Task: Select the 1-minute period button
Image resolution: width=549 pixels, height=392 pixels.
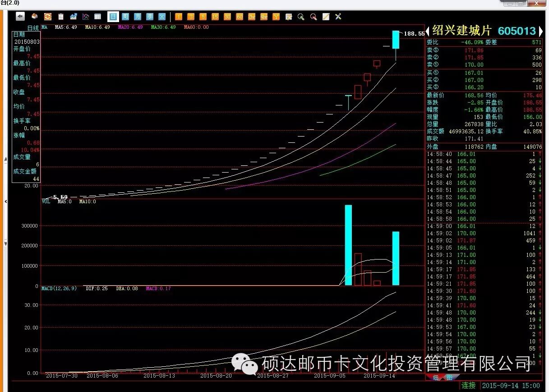Action: coord(179,17)
